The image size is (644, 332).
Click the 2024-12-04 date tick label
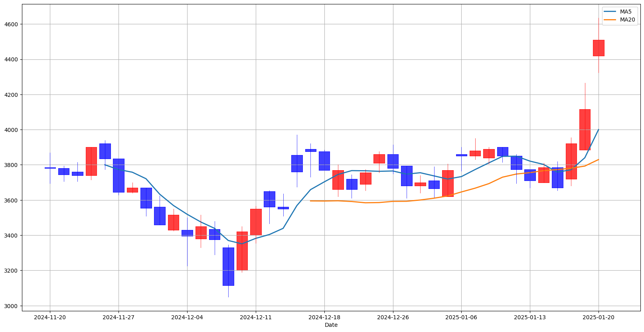[187, 317]
